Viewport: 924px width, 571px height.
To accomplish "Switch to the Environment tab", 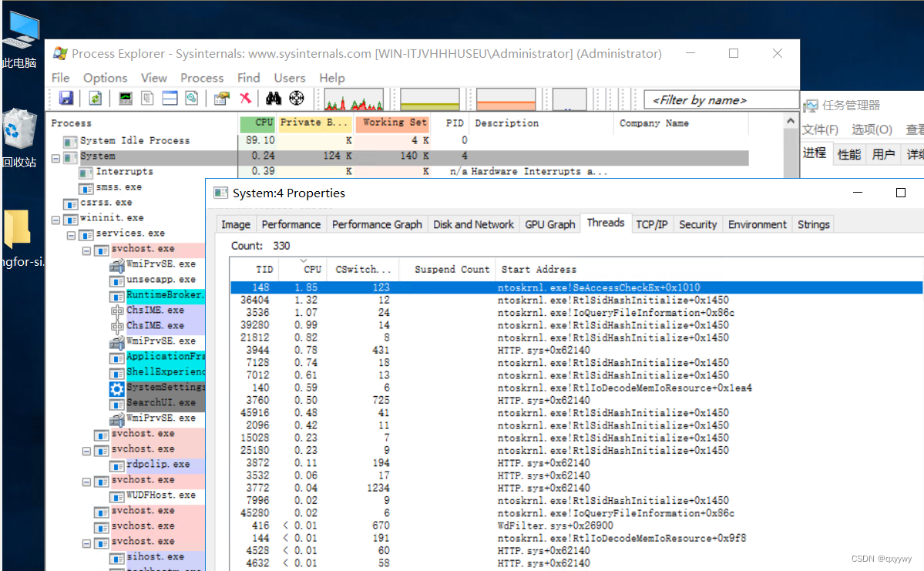I will (x=758, y=224).
